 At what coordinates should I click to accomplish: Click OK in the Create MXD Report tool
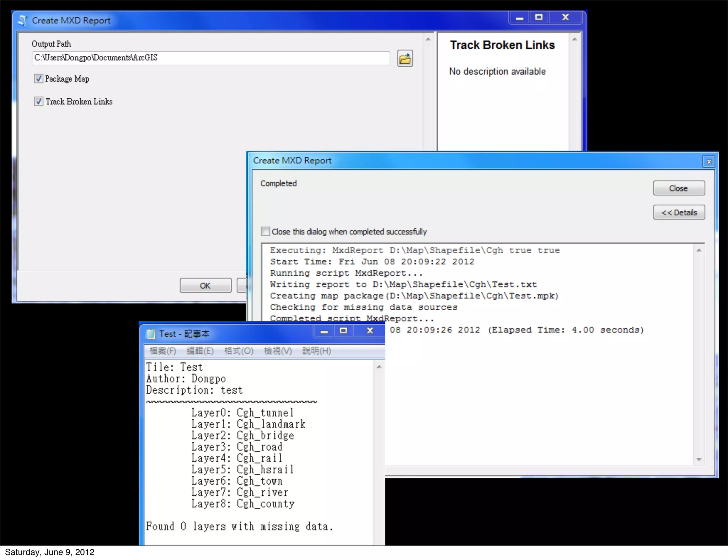tap(205, 285)
